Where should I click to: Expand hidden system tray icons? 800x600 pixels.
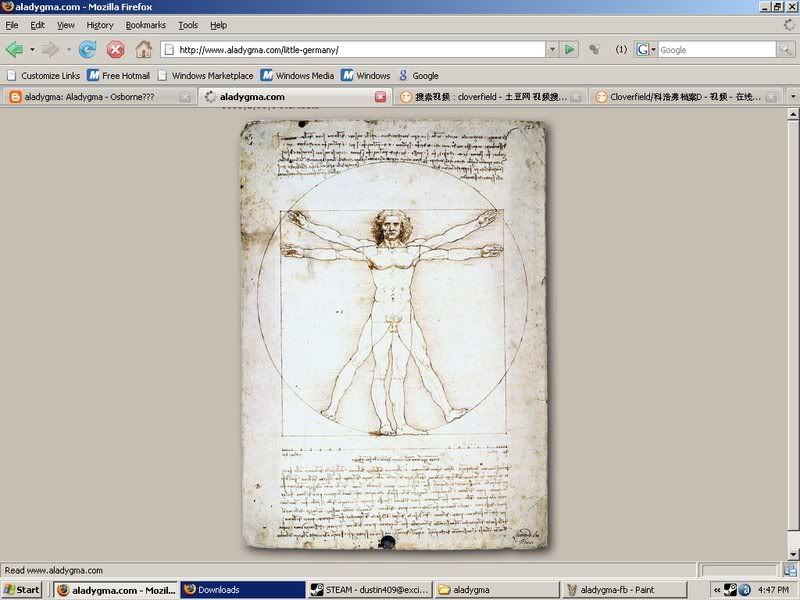(x=716, y=590)
